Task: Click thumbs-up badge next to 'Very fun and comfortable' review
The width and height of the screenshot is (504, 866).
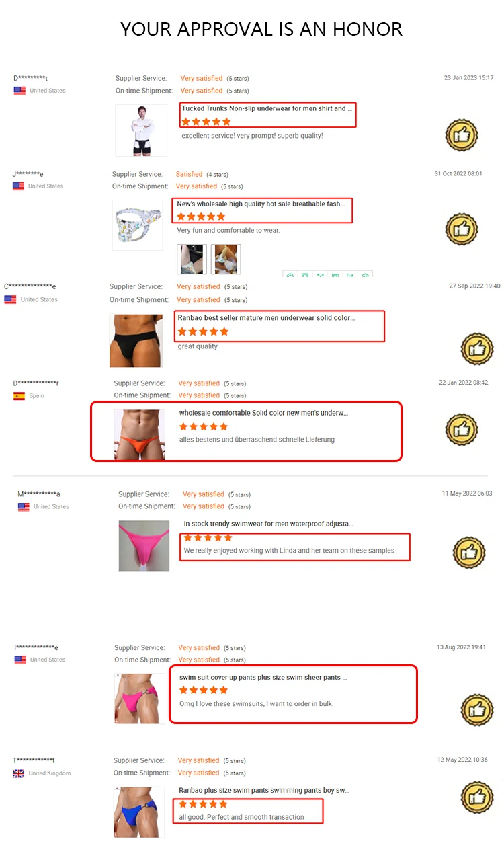Action: [x=462, y=229]
